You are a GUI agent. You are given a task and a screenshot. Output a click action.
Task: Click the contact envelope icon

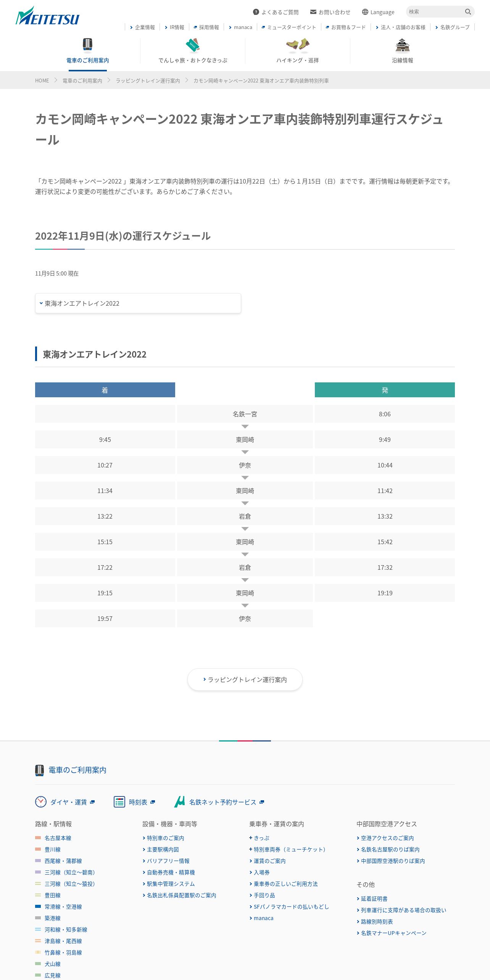coord(313,12)
